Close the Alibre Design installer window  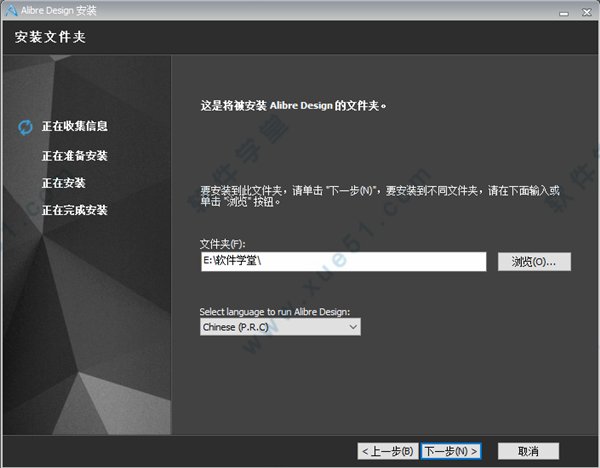(587, 13)
